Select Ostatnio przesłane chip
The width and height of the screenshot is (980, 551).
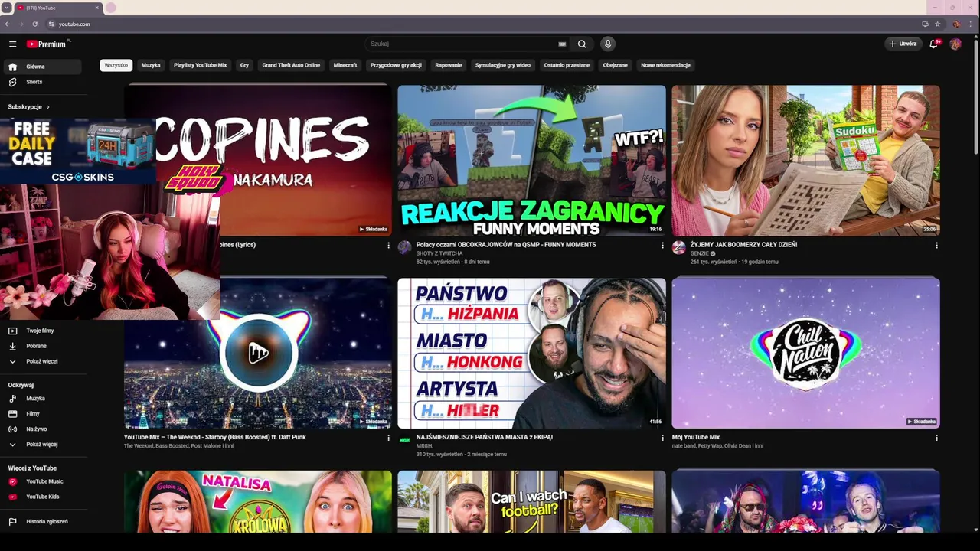(x=567, y=65)
